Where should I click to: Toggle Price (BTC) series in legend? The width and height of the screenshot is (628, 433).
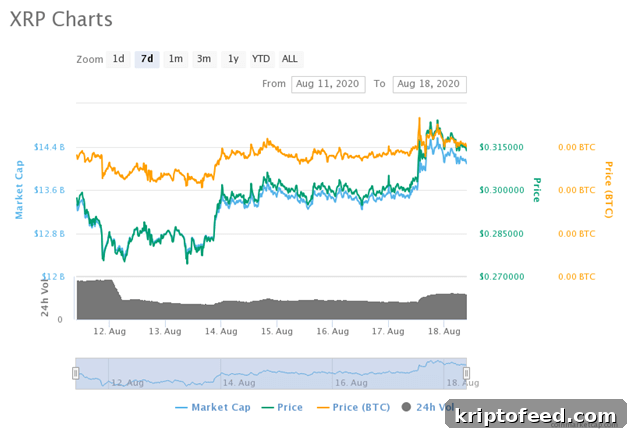(353, 407)
